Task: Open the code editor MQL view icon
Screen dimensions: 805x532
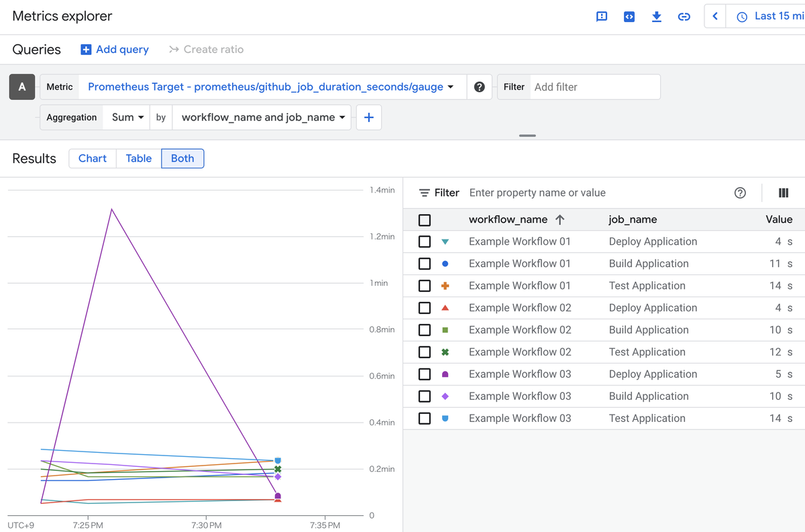Action: pos(629,15)
